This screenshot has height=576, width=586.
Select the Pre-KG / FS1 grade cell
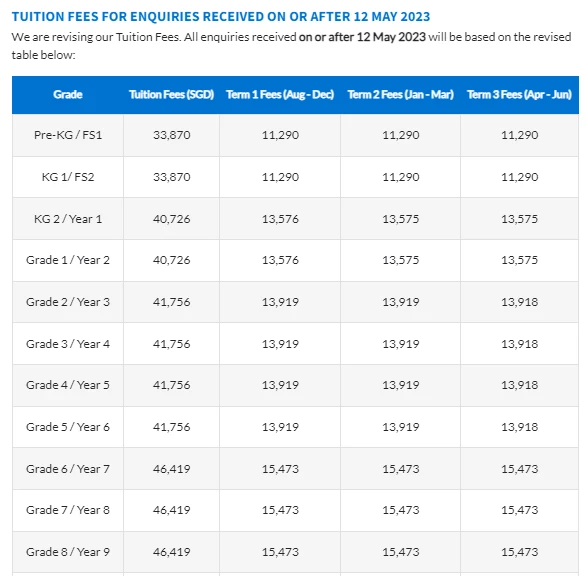(x=68, y=135)
